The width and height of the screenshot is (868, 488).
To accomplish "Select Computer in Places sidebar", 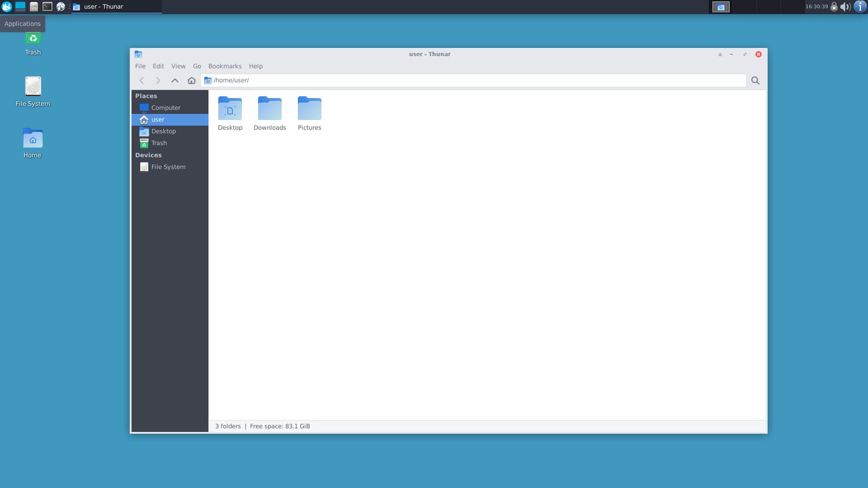I will click(x=170, y=108).
